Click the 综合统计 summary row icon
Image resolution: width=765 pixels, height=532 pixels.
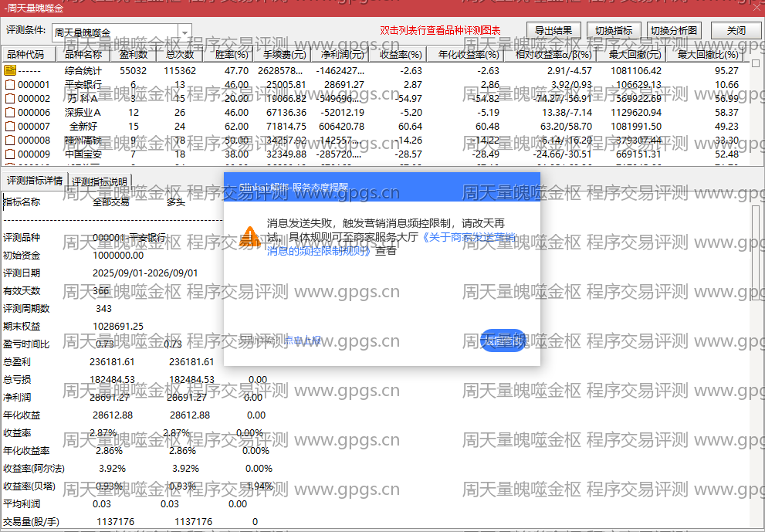10,71
